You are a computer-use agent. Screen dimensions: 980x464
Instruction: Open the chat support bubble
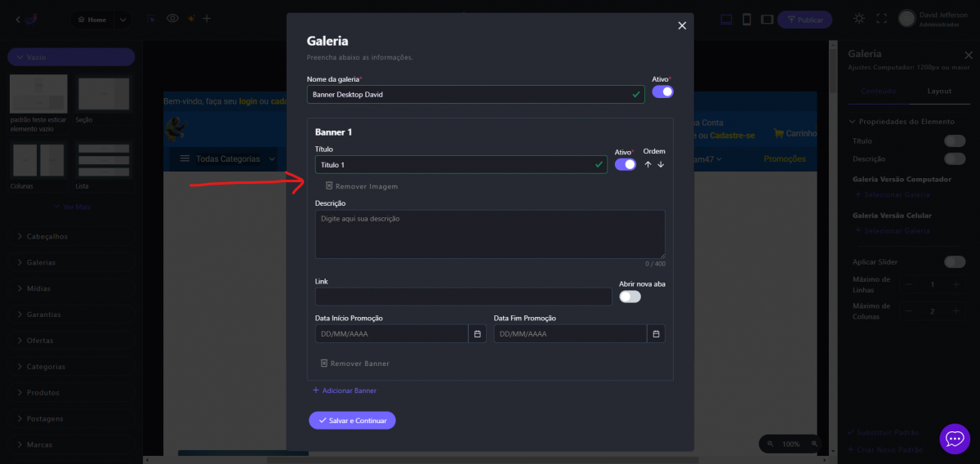954,439
